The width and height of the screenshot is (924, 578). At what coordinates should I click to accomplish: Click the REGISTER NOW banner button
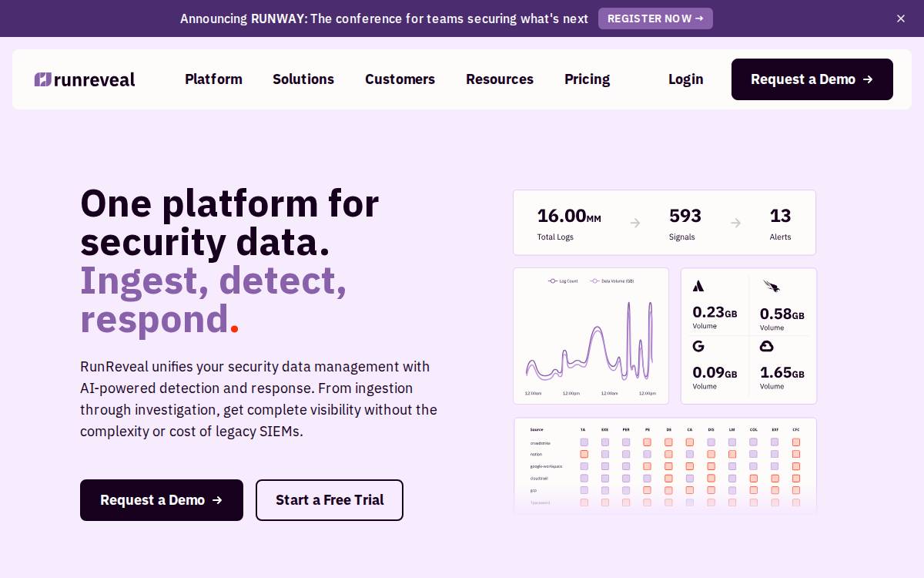click(655, 18)
